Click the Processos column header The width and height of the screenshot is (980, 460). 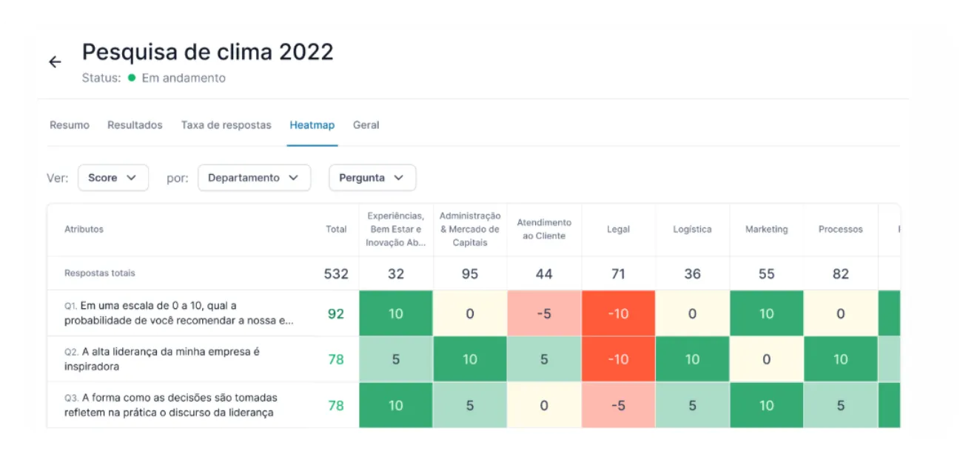(840, 230)
